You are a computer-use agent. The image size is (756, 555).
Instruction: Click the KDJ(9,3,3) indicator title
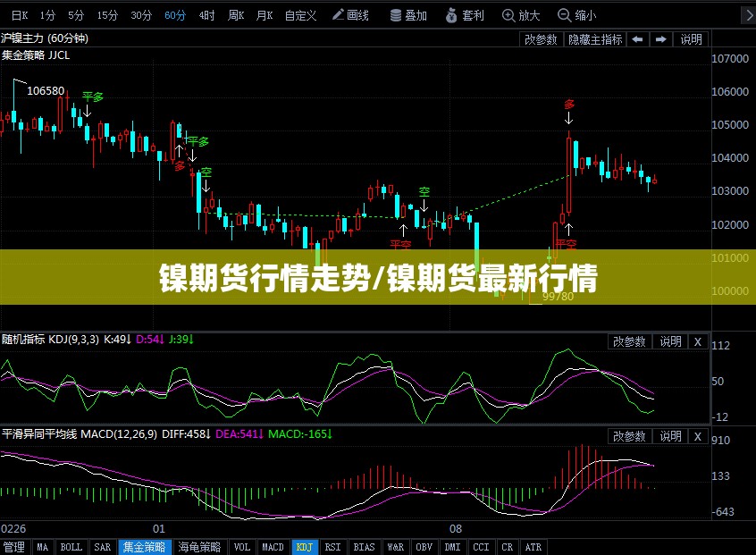(50, 340)
